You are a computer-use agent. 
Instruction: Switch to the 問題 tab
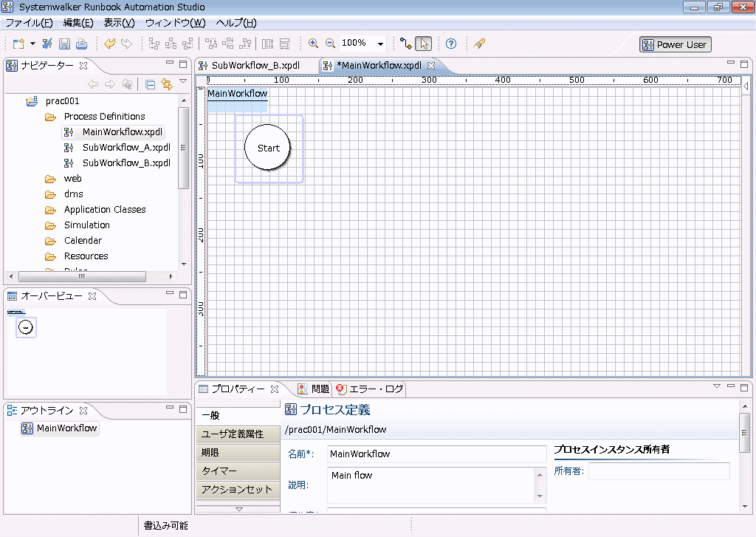pos(313,389)
